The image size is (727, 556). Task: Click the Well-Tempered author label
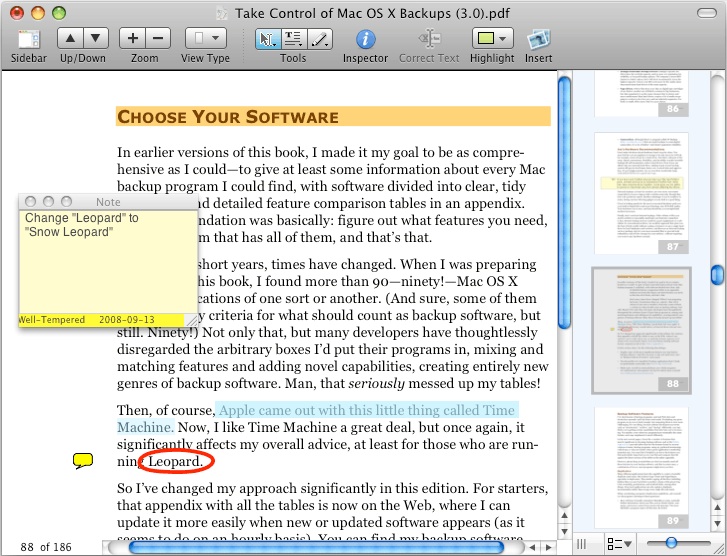[51, 320]
